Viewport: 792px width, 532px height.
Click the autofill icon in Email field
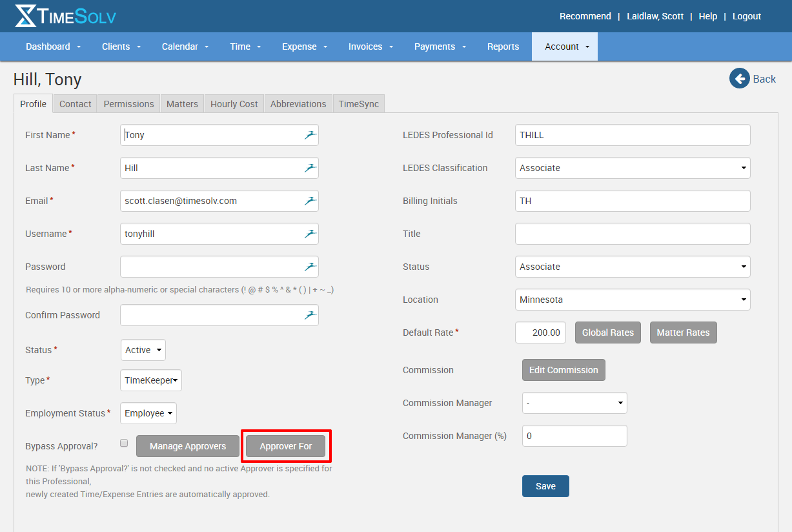310,201
